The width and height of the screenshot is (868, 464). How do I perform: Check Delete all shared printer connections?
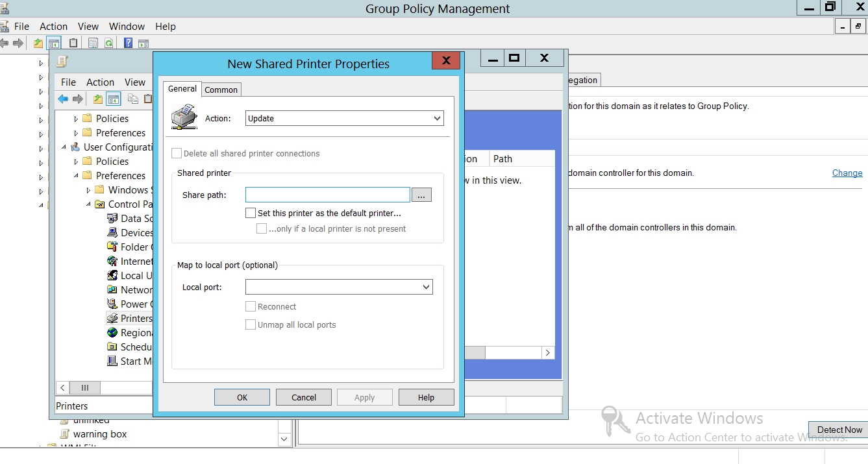pyautogui.click(x=177, y=153)
